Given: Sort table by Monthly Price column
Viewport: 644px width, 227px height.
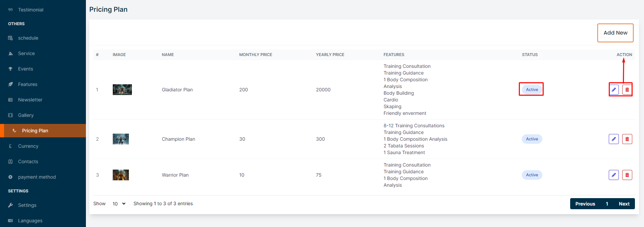Looking at the screenshot, I should tap(255, 55).
